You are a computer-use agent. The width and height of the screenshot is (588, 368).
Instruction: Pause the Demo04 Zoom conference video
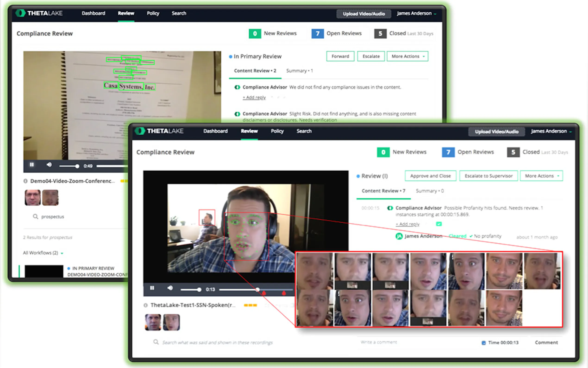32,165
